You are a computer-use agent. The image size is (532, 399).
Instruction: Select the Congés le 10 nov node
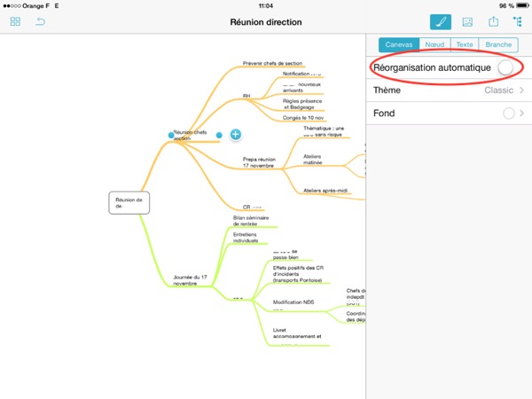click(x=302, y=118)
